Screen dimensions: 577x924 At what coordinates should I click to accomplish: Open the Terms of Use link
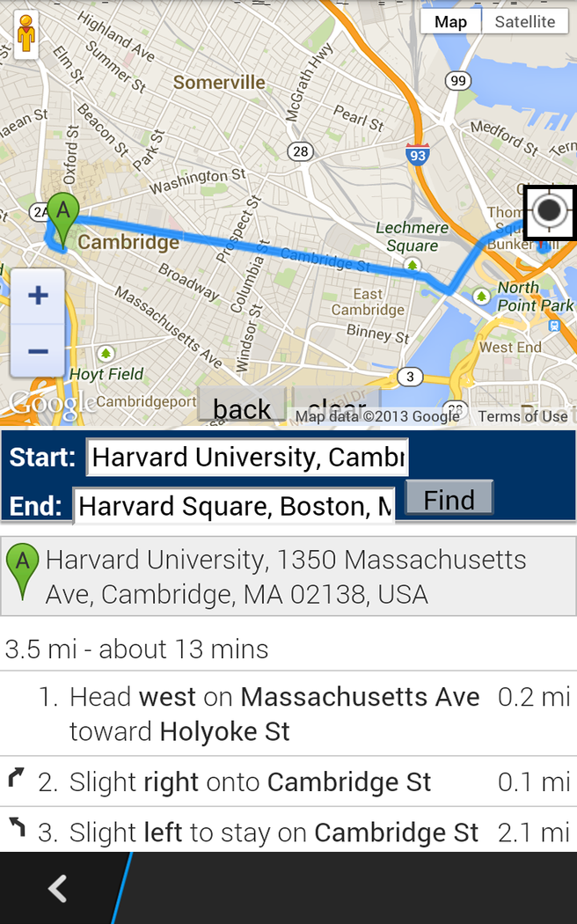[522, 416]
